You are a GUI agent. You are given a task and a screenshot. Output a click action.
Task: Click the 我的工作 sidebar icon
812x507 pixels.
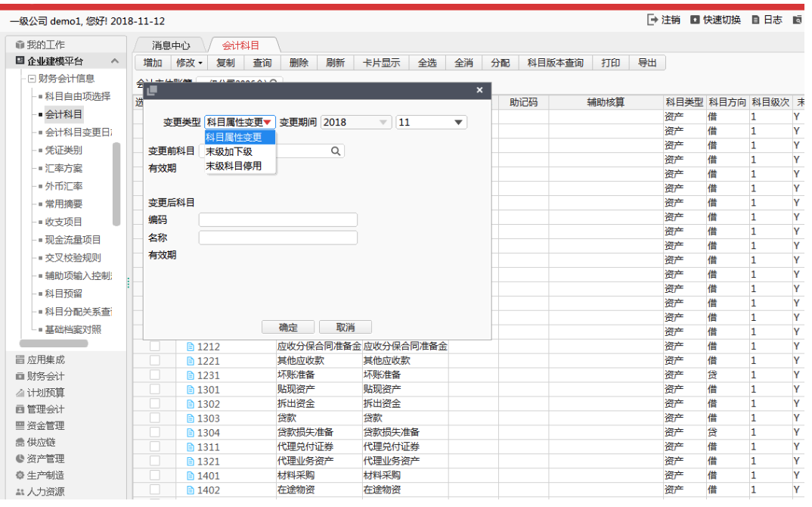tap(20, 45)
